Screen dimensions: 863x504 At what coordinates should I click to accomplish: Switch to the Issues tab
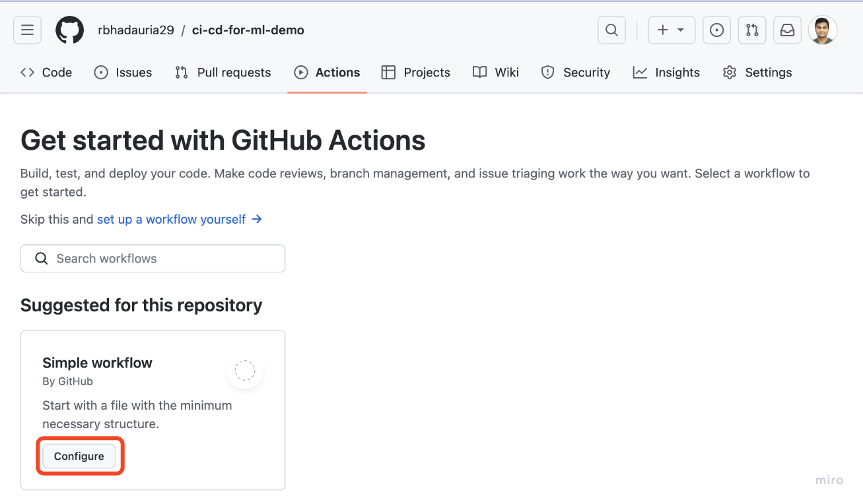pyautogui.click(x=123, y=73)
